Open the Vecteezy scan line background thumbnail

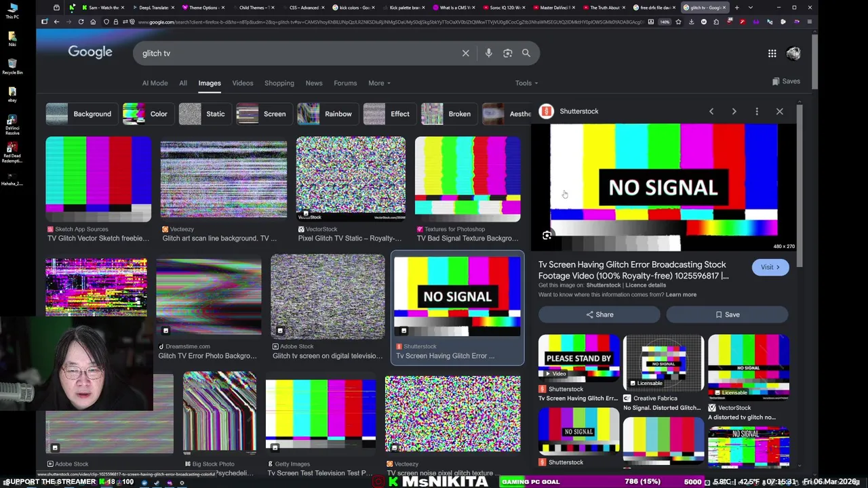[x=224, y=179]
